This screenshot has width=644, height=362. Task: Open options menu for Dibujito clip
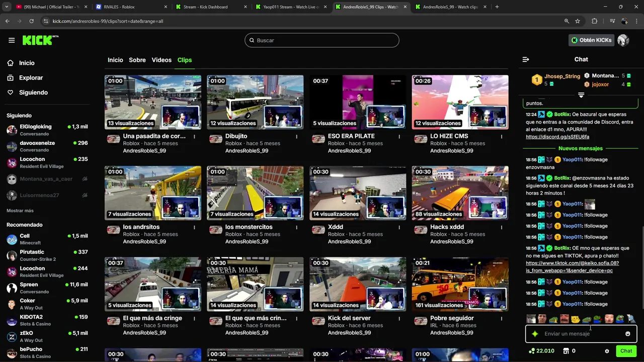click(x=297, y=137)
